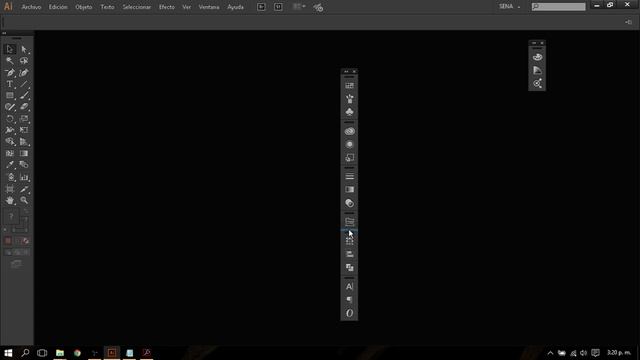Select the Paintbrush tool
Viewport: 640px width, 360px height.
pyautogui.click(x=24, y=96)
